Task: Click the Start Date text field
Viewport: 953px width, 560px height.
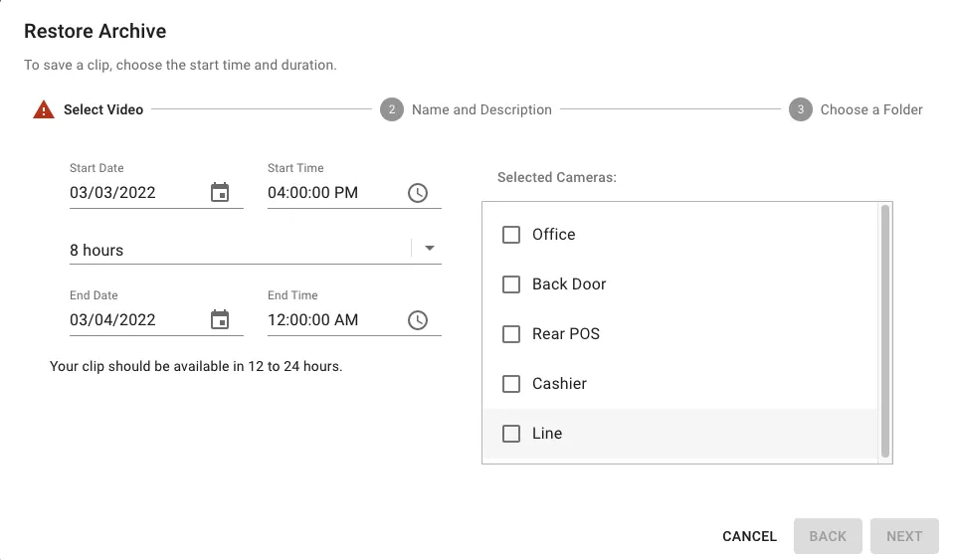Action: tap(134, 193)
